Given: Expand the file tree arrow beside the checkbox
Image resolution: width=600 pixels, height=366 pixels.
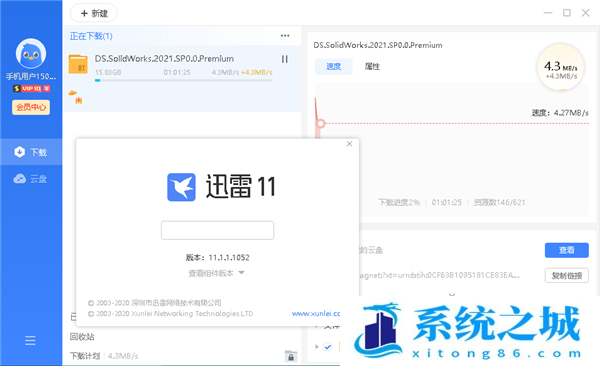Looking at the screenshot, I should [x=316, y=347].
